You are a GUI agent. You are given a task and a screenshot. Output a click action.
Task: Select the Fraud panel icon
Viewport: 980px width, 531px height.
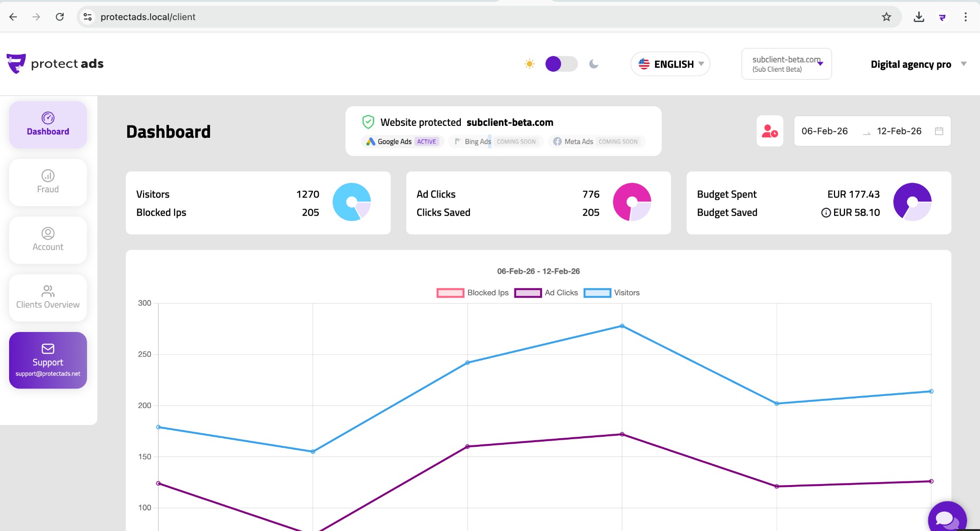tap(47, 182)
